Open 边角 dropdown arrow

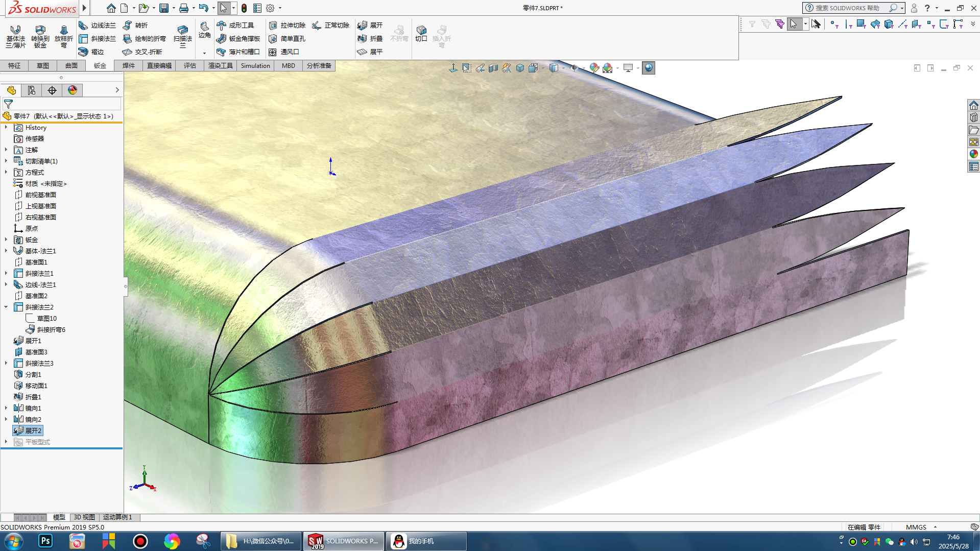(x=204, y=53)
